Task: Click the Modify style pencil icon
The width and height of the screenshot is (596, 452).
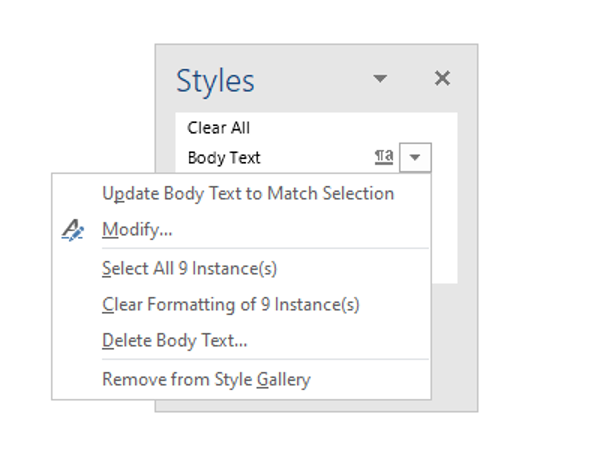Action: [73, 230]
